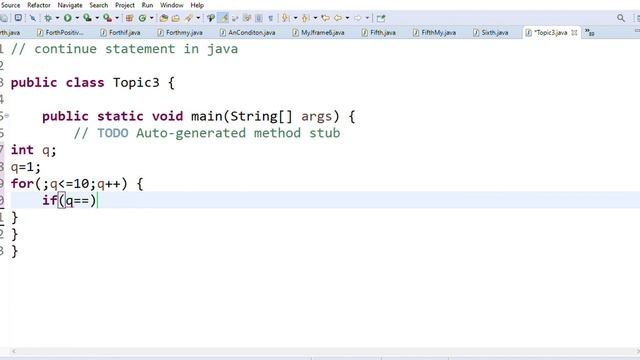Switch to Forthif.java tab
The image size is (640, 360).
[121, 33]
